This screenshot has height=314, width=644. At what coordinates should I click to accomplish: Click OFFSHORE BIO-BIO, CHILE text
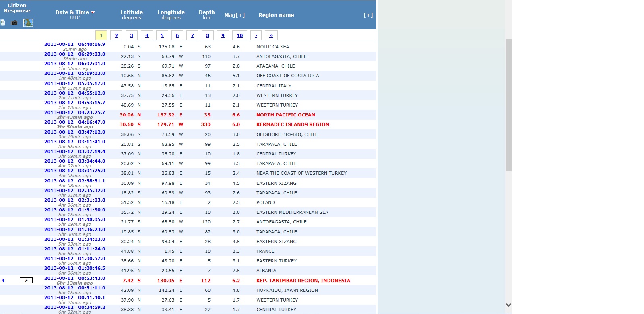(287, 134)
